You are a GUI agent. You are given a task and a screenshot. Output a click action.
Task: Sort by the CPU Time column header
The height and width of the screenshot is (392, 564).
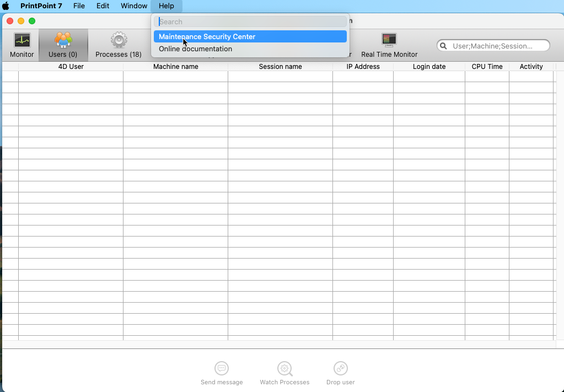(487, 67)
